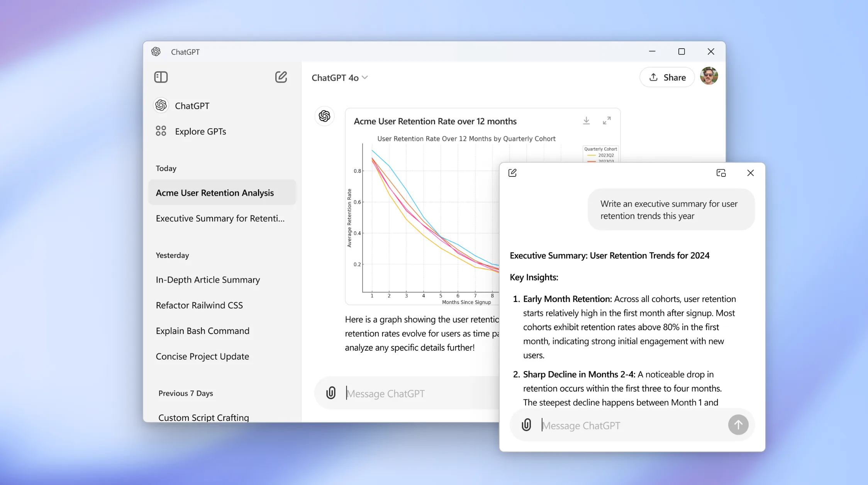
Task: Open the ChatGPT 4o model dropdown
Action: (x=340, y=77)
